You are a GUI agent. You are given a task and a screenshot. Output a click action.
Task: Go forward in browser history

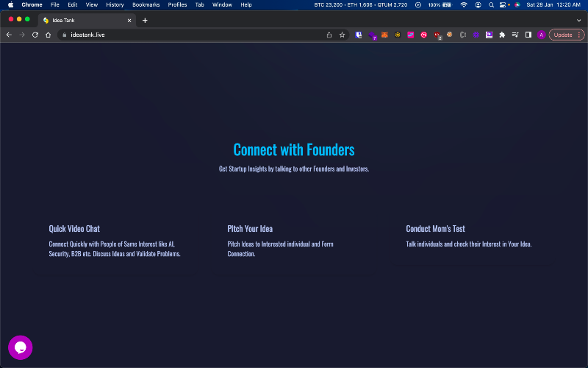[22, 35]
